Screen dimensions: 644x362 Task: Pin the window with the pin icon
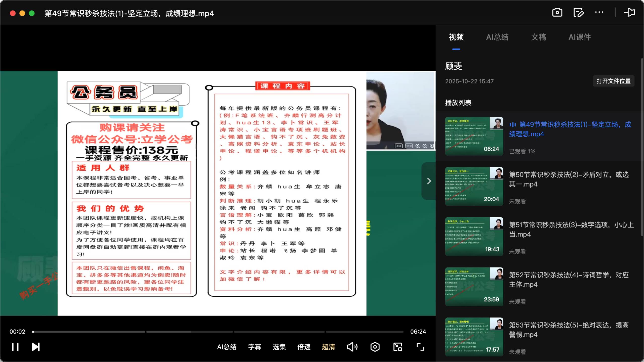point(630,12)
